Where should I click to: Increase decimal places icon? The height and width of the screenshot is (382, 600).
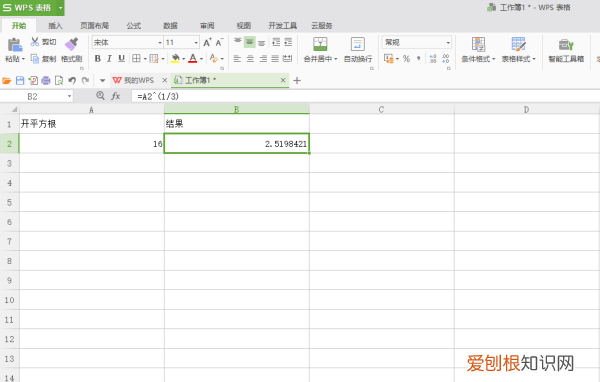pos(433,58)
